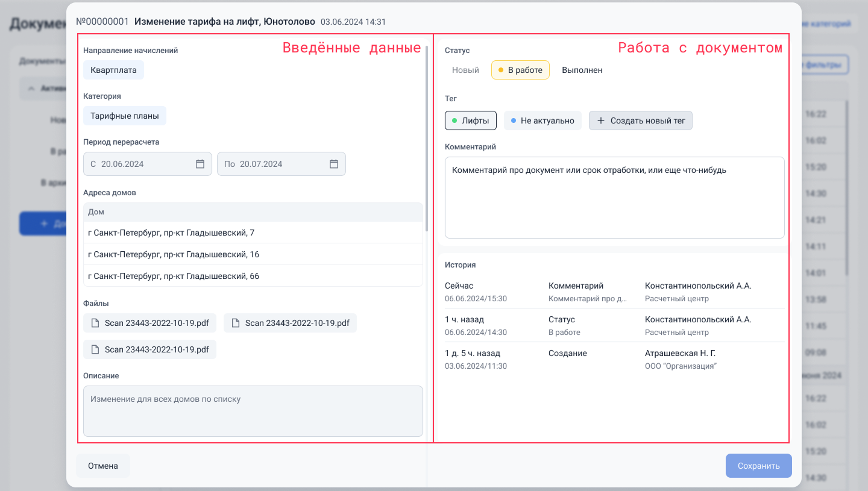Open calendar icon in end date field
Image resolution: width=868 pixels, height=491 pixels.
point(334,164)
